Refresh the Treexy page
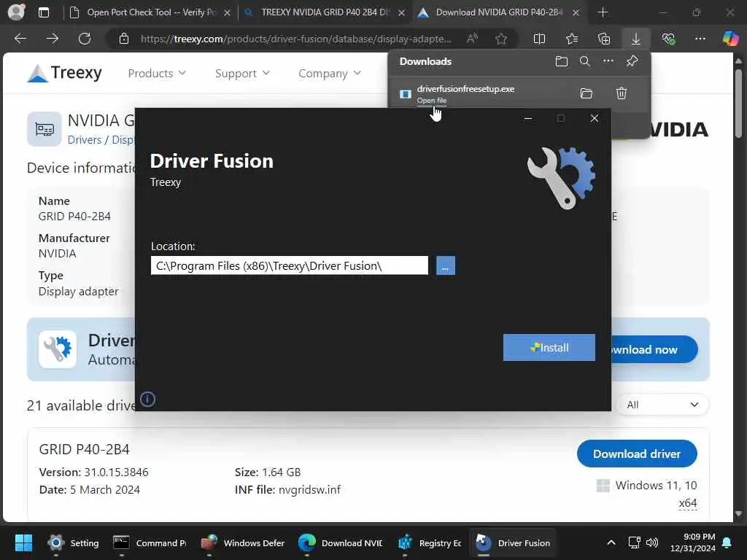Screen dimensions: 747x560 click(x=85, y=39)
